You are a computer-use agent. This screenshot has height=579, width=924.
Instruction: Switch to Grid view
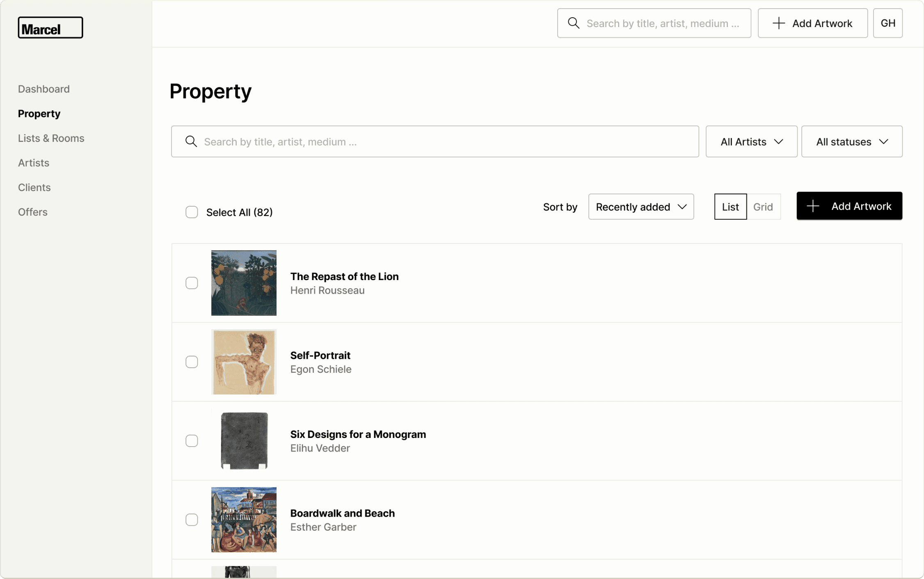click(x=763, y=207)
